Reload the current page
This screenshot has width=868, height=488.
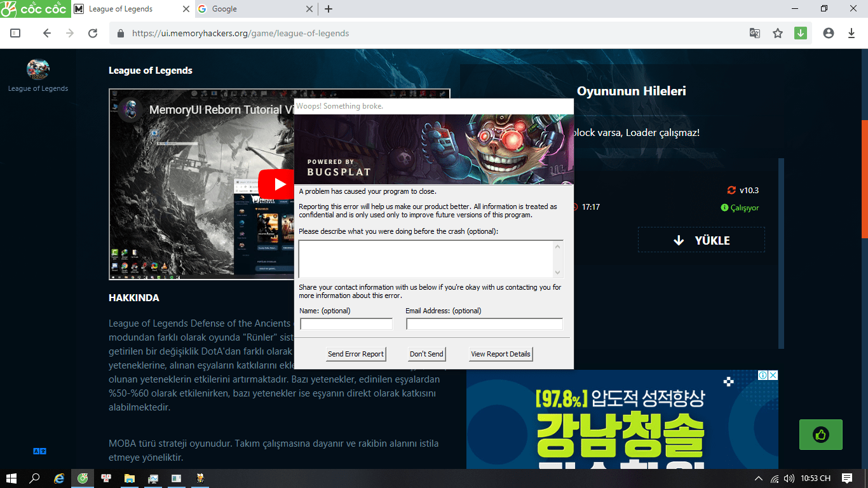tap(93, 33)
